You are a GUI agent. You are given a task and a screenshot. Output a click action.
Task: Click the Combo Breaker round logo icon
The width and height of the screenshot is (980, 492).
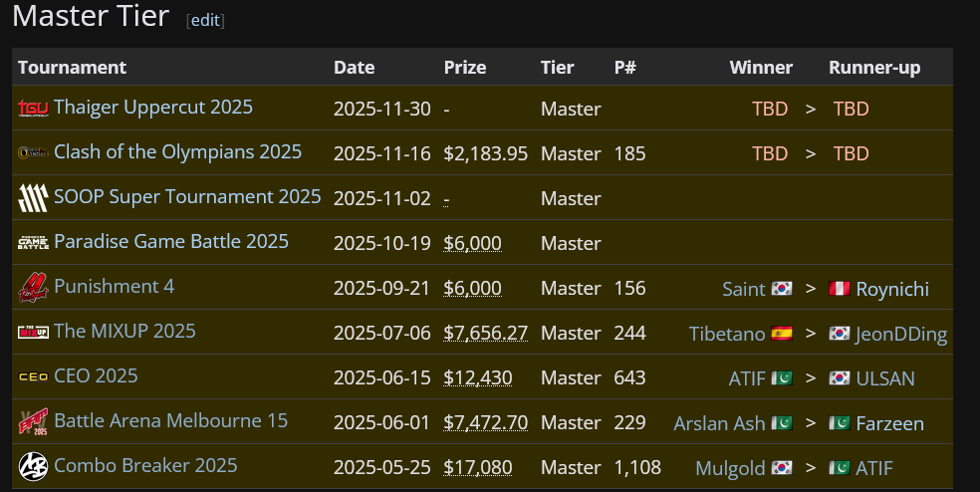[33, 466]
